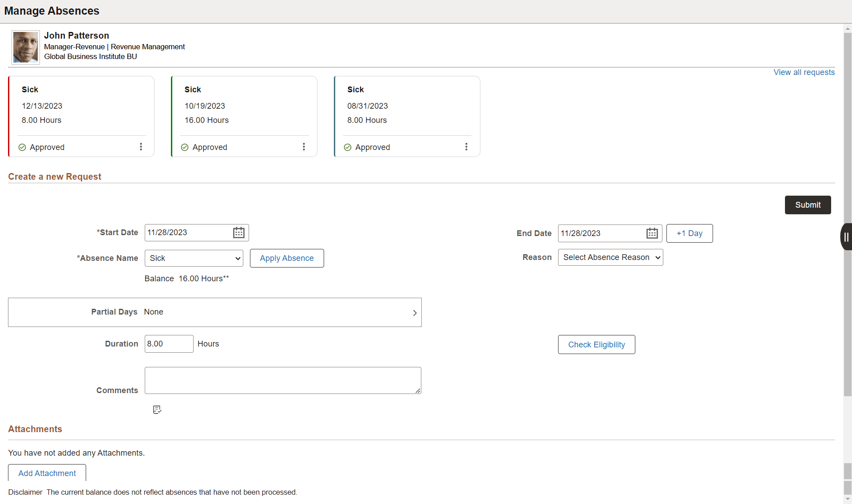
Task: Click the Attachments section heading
Action: (x=35, y=429)
